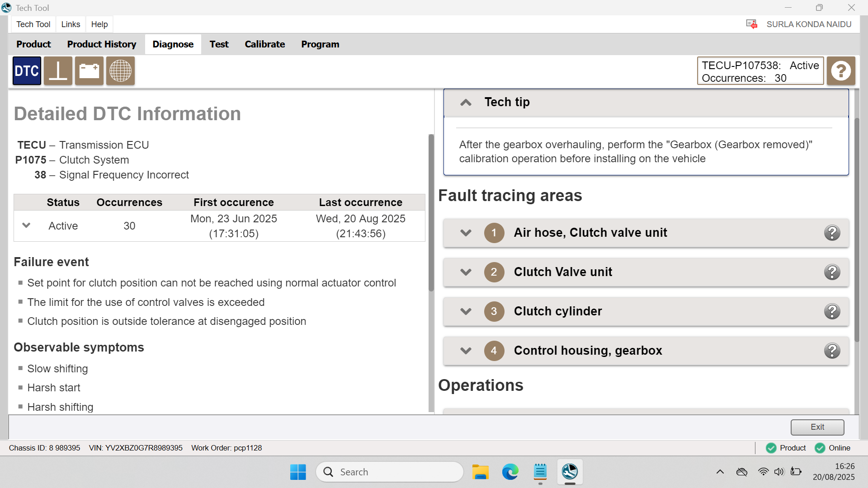The width and height of the screenshot is (868, 488).
Task: Open File Explorer from the taskbar
Action: coord(481,472)
